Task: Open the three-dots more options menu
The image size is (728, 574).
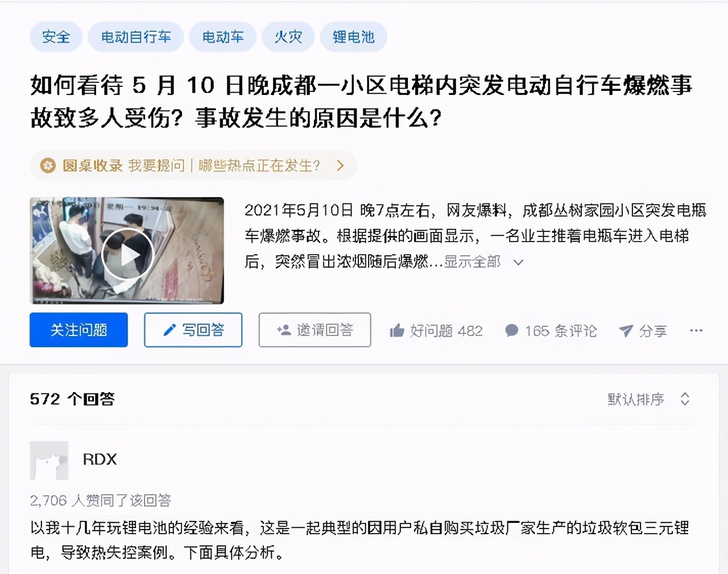Action: pos(696,330)
